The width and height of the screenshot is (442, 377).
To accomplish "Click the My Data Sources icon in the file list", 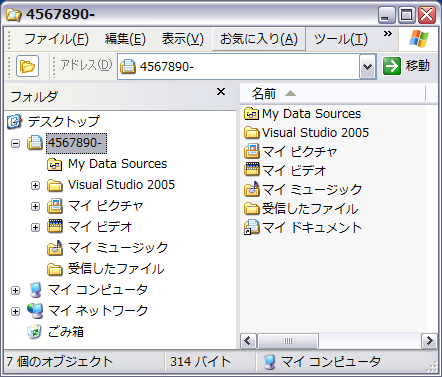I will [252, 114].
